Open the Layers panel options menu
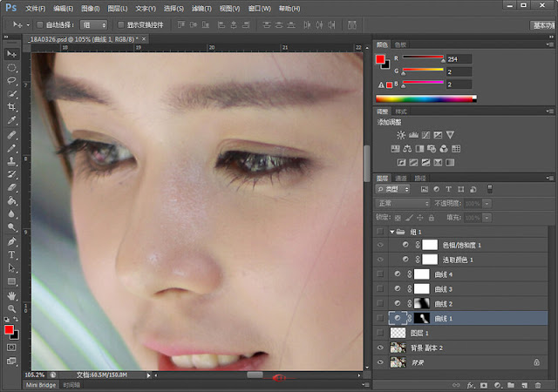This screenshot has height=392, width=558. [550, 178]
